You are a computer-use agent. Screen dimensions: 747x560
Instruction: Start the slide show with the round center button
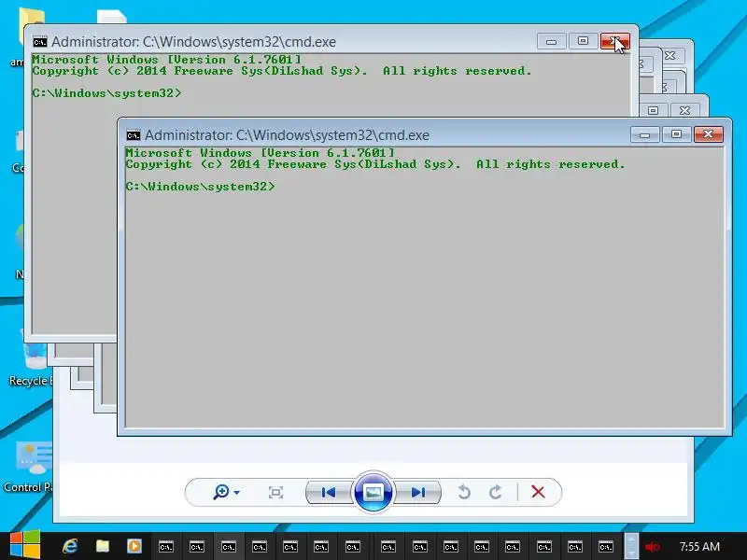[373, 492]
